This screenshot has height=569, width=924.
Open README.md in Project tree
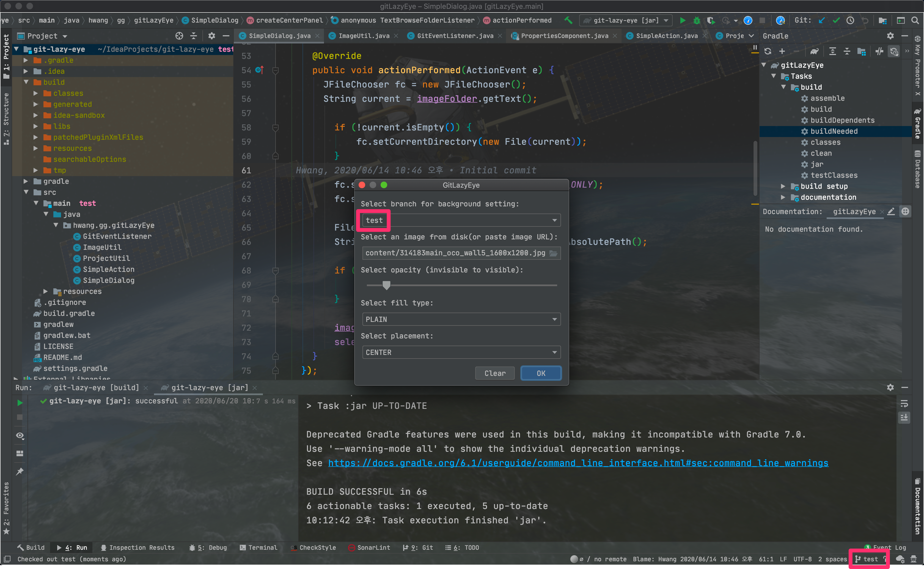62,357
